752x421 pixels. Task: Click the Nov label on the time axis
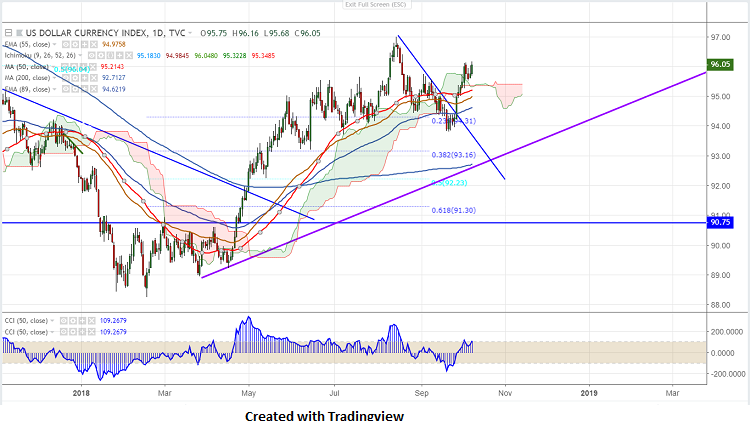(x=505, y=393)
